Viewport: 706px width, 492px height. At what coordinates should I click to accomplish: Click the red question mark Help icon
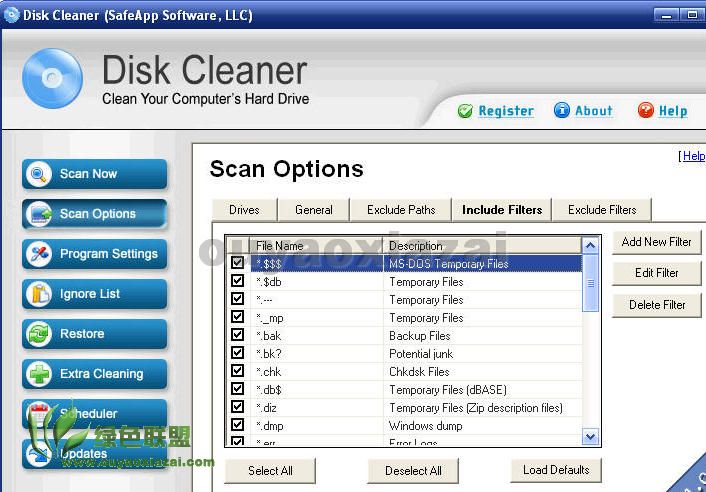pos(646,110)
